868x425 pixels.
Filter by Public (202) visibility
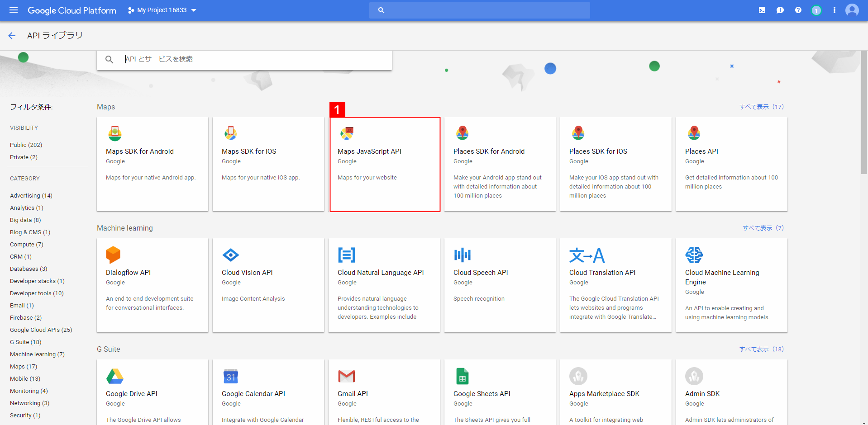click(26, 145)
